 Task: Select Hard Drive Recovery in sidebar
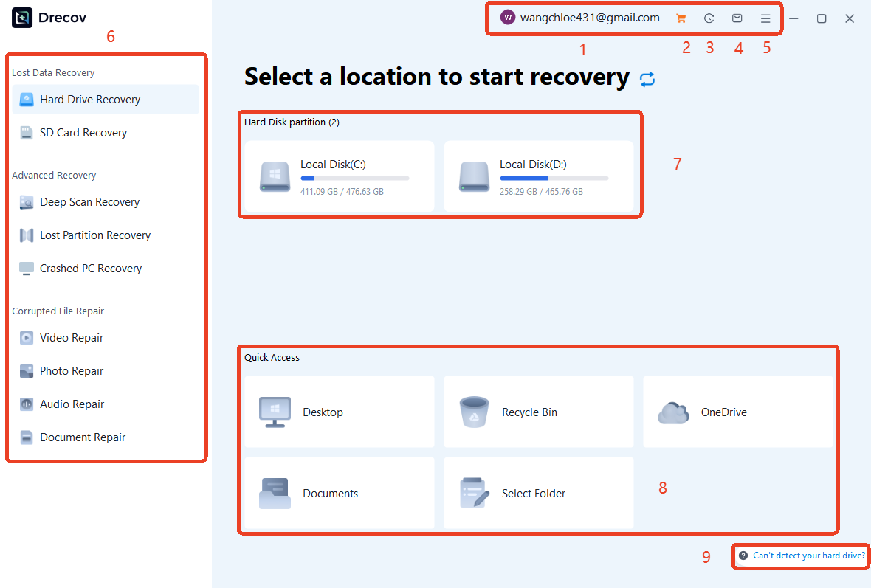tap(90, 100)
